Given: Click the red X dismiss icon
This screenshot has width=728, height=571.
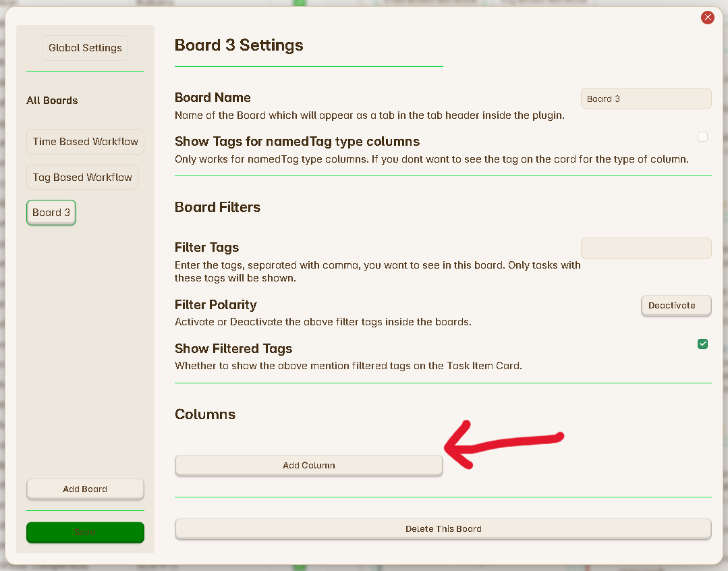Looking at the screenshot, I should pyautogui.click(x=707, y=17).
